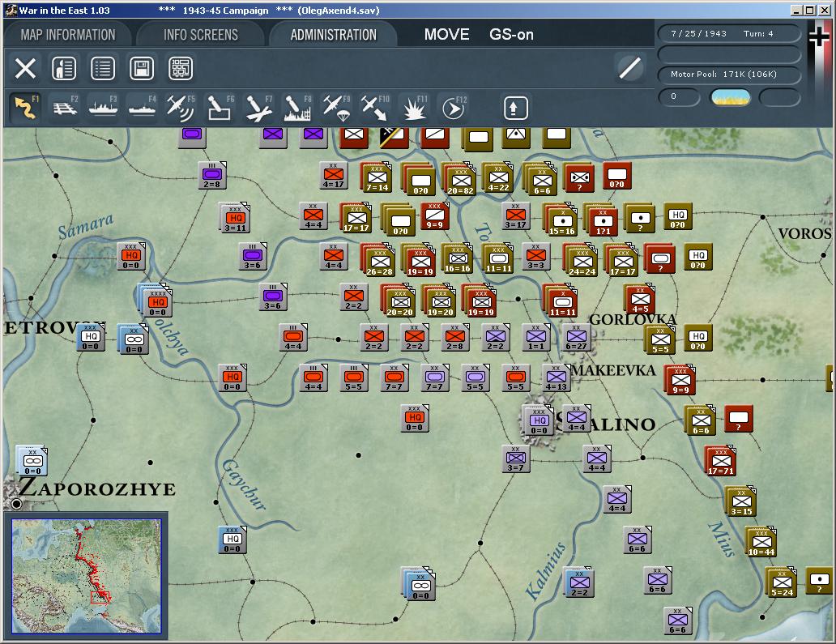Screen dimensions: 836x644
Task: Select the F7 Bomb airfield icon
Action: (x=258, y=109)
